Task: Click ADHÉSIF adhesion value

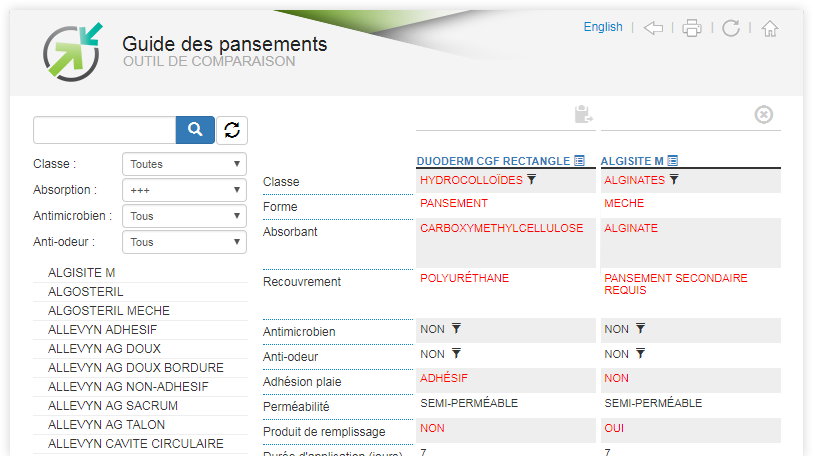Action: tap(444, 378)
